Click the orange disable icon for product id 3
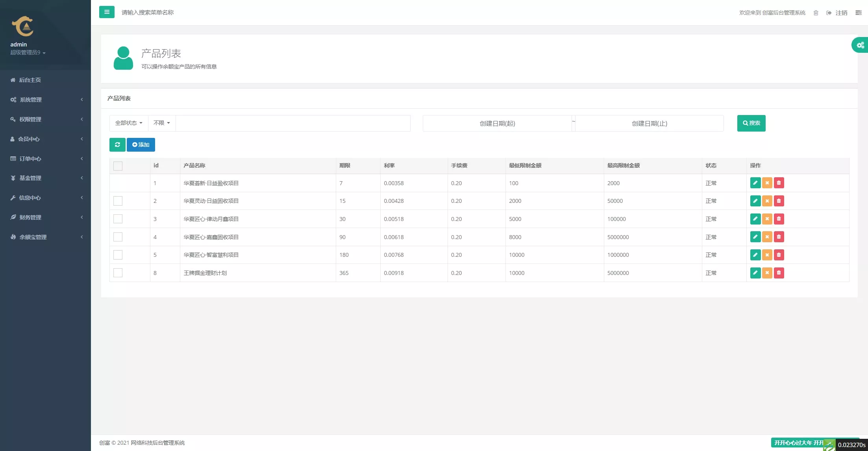This screenshot has width=868, height=451. tap(767, 219)
